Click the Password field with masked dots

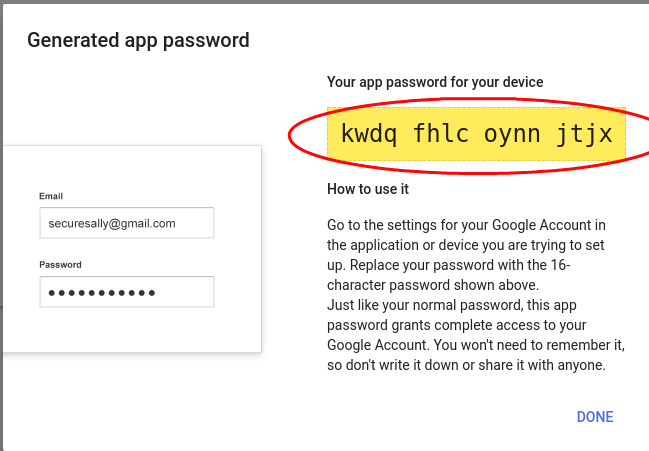(x=127, y=292)
